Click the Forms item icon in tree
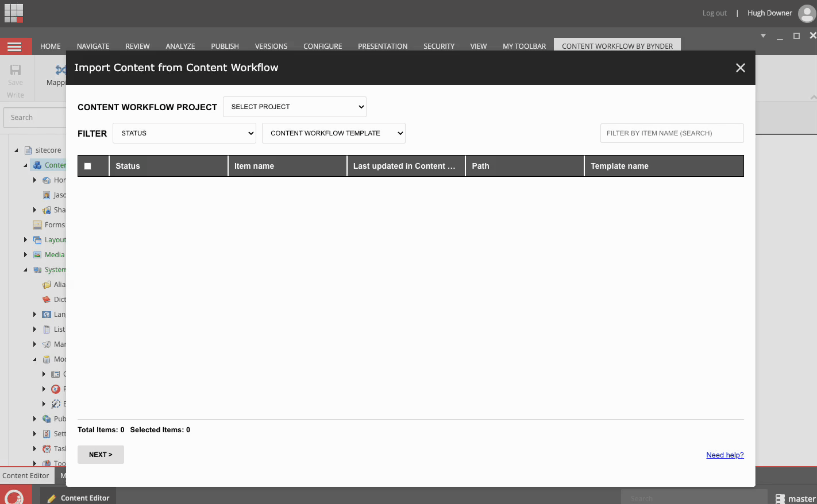The height and width of the screenshot is (504, 817). pos(37,225)
